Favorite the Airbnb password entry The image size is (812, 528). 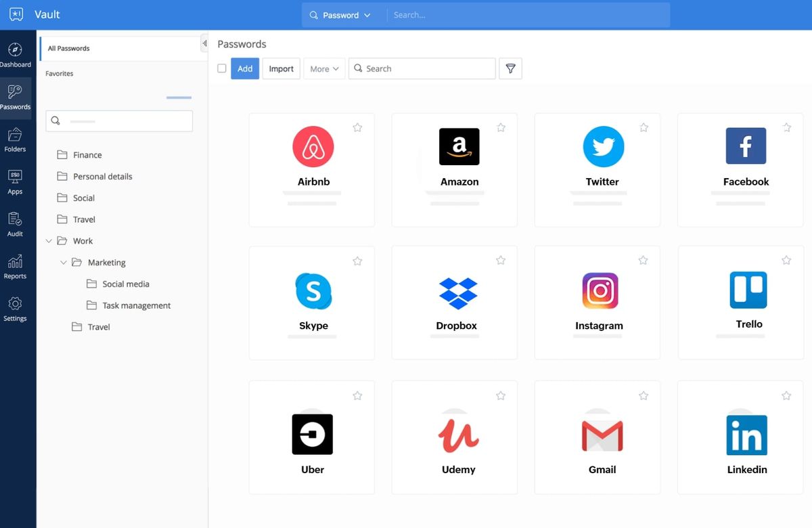(x=357, y=127)
